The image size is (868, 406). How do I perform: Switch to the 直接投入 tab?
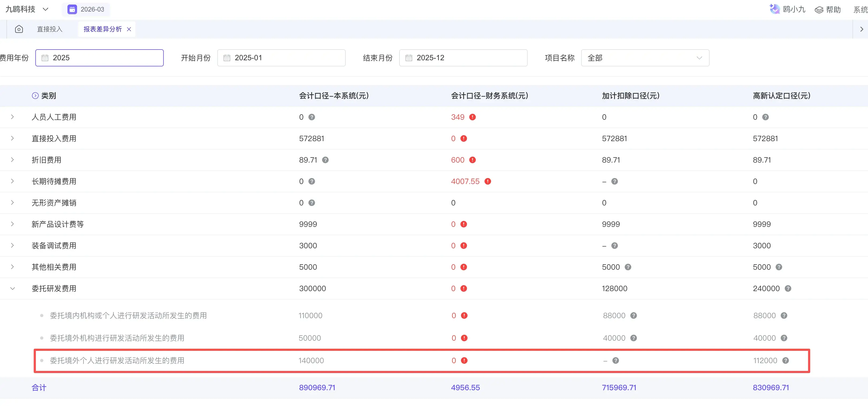pyautogui.click(x=50, y=29)
